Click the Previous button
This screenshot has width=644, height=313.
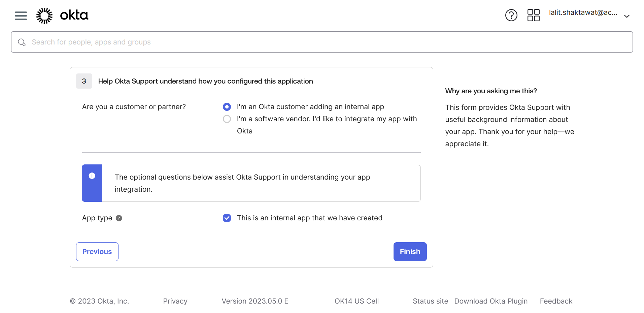pos(97,252)
